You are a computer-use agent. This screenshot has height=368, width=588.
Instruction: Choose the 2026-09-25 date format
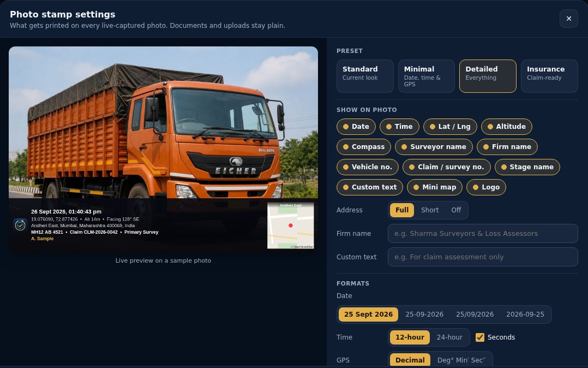[x=525, y=314]
